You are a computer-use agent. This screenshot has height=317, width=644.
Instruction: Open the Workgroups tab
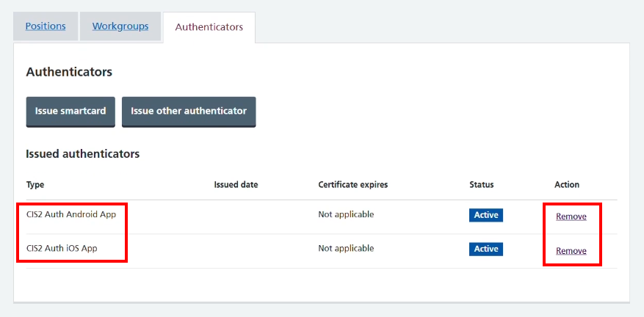tap(120, 26)
